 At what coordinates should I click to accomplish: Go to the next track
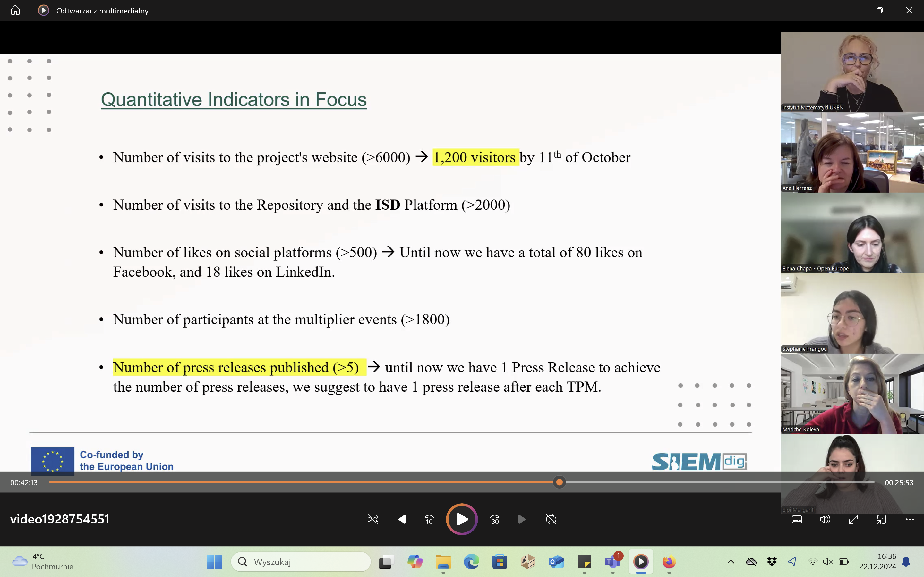pos(523,519)
